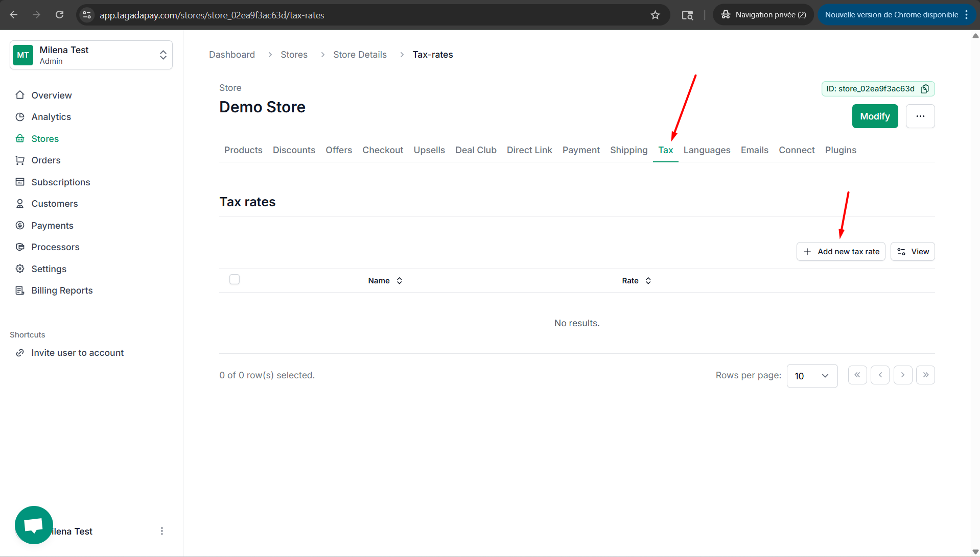Viewport: 980px width, 557px height.
Task: Click Add new tax rate button
Action: (841, 252)
